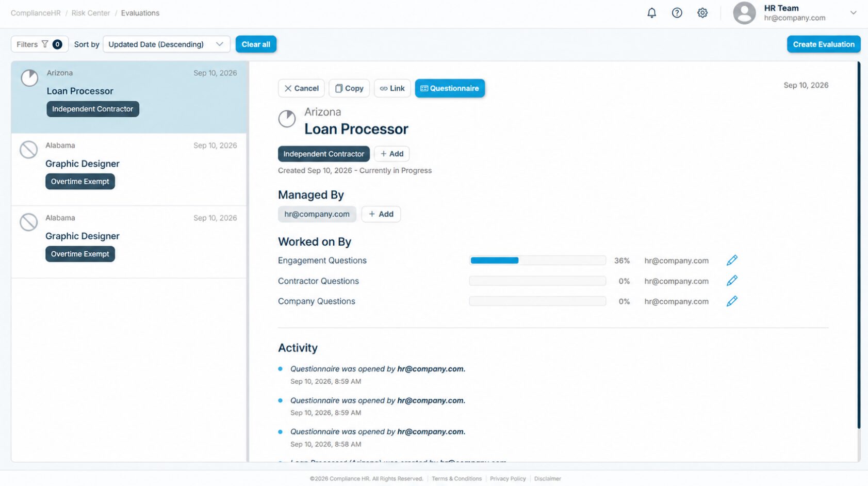Open the settings gear icon
This screenshot has height=486, width=868.
point(702,13)
